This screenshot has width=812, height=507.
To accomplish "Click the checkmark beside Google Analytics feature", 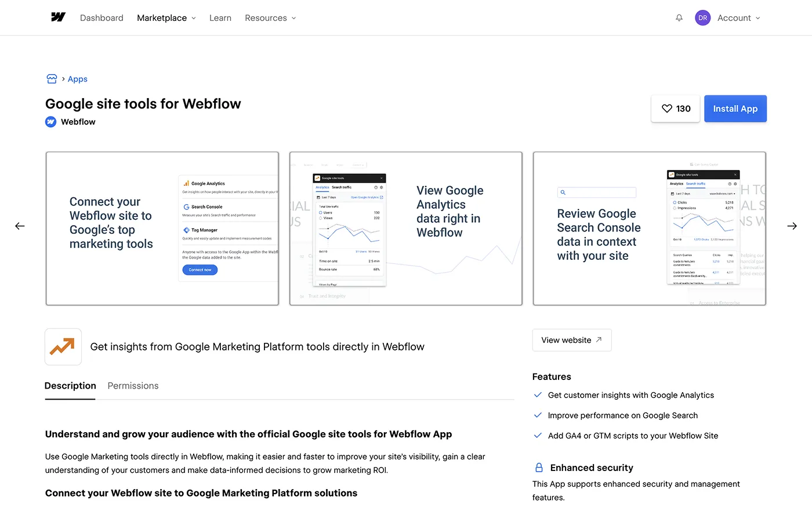I will pos(537,394).
